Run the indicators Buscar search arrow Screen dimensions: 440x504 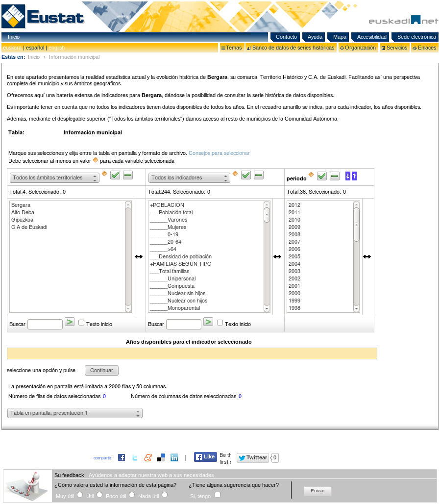[x=208, y=322]
